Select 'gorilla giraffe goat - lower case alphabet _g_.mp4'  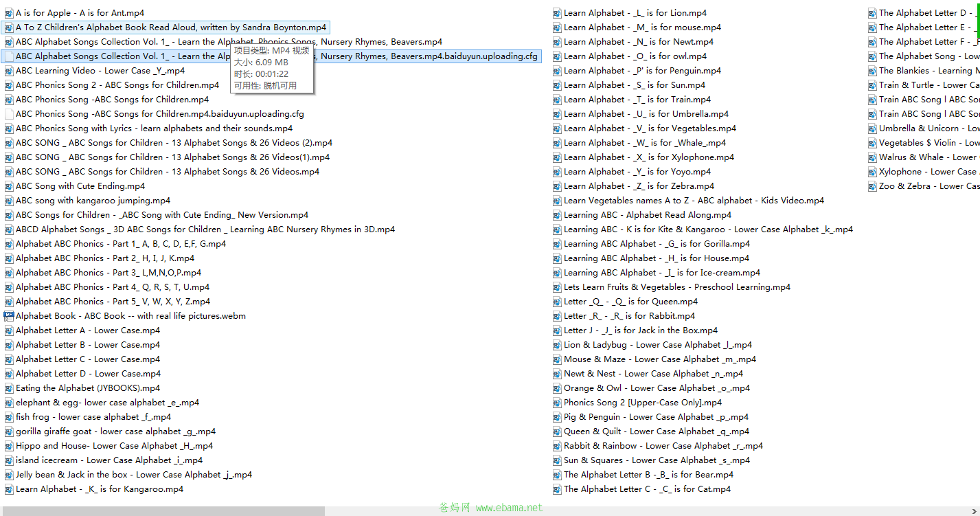coord(115,431)
